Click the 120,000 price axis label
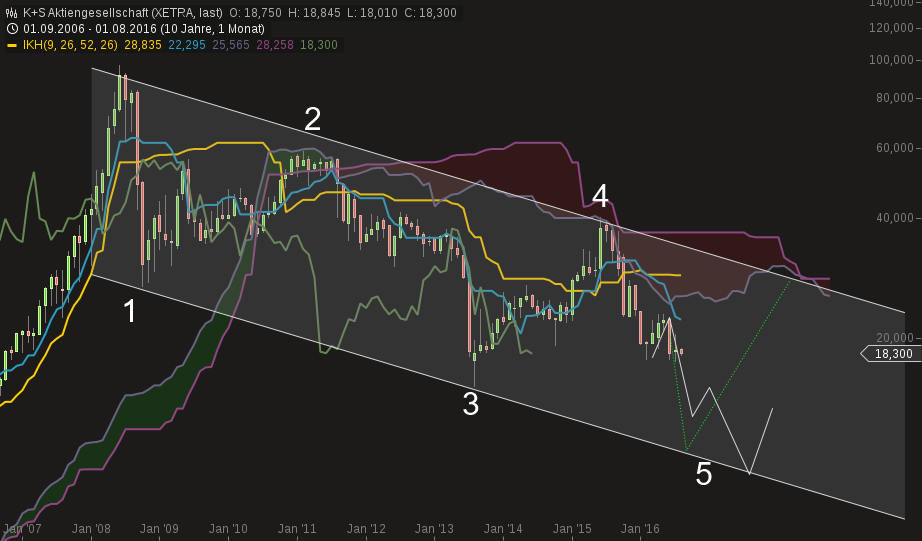 (x=891, y=28)
